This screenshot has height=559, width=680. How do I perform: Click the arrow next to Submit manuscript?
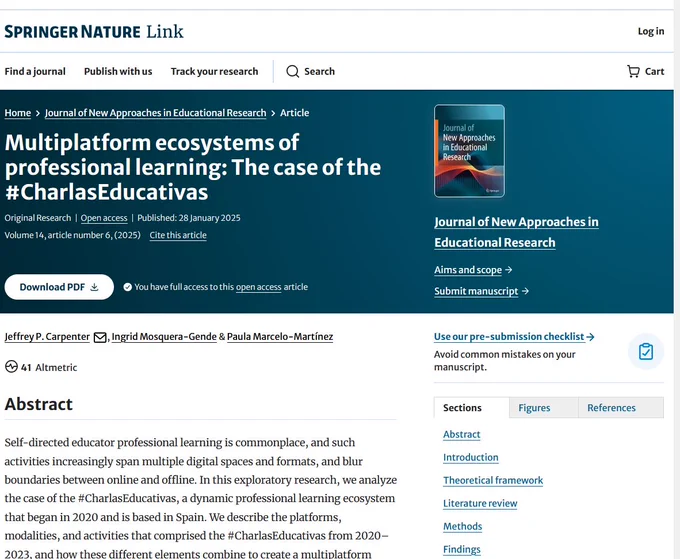(x=525, y=291)
